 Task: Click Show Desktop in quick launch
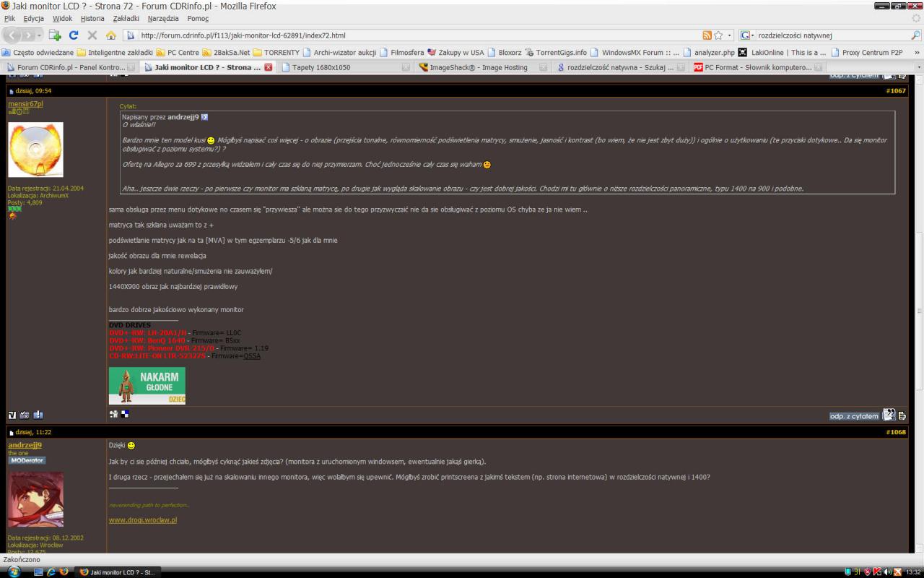click(38, 572)
